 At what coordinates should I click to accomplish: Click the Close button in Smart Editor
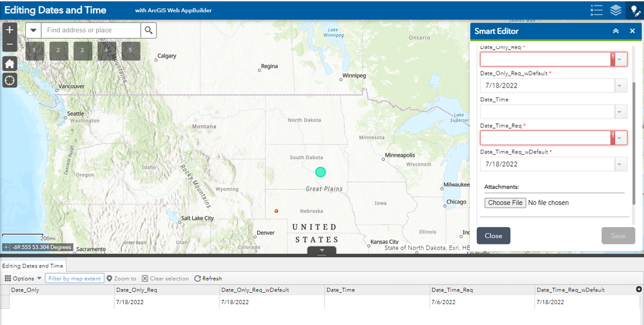click(493, 236)
